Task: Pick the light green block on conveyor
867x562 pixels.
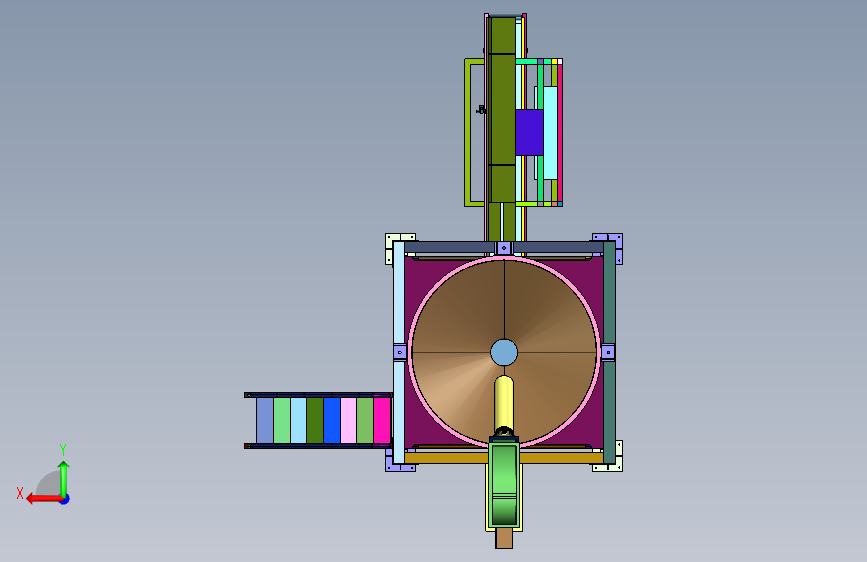Action: [x=282, y=420]
